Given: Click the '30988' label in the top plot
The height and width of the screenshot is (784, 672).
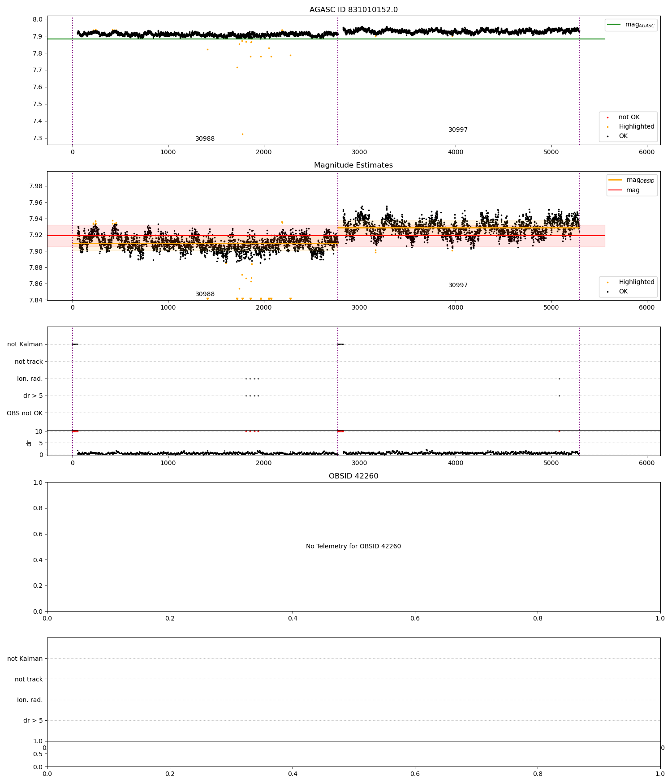Looking at the screenshot, I should (x=205, y=139).
